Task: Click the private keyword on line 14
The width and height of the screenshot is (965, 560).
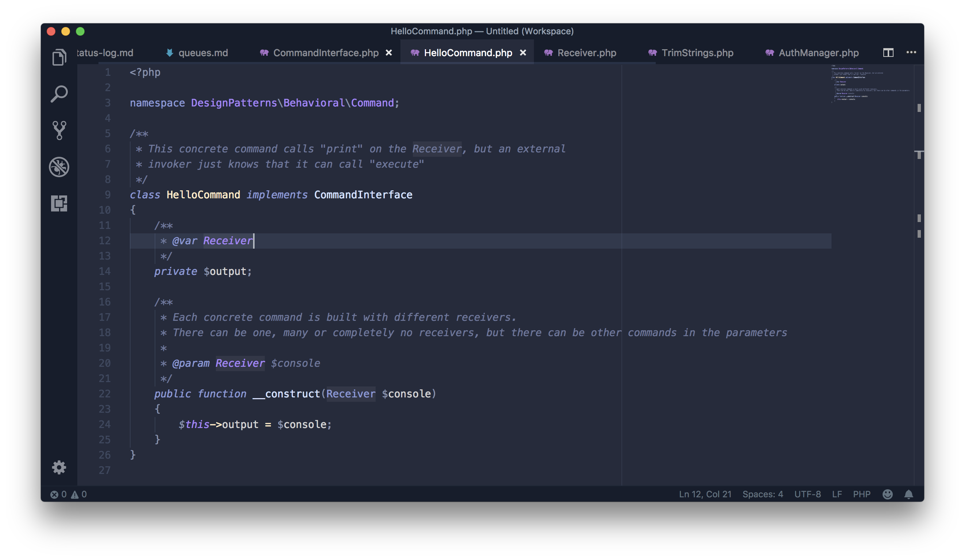Action: 175,271
